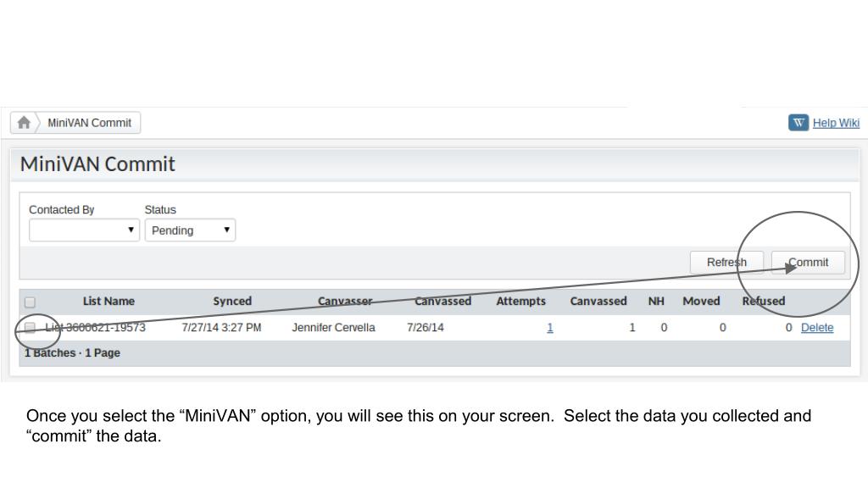The image size is (868, 488).
Task: Select the 7/26/14 canvassed date cell
Action: [x=426, y=328]
